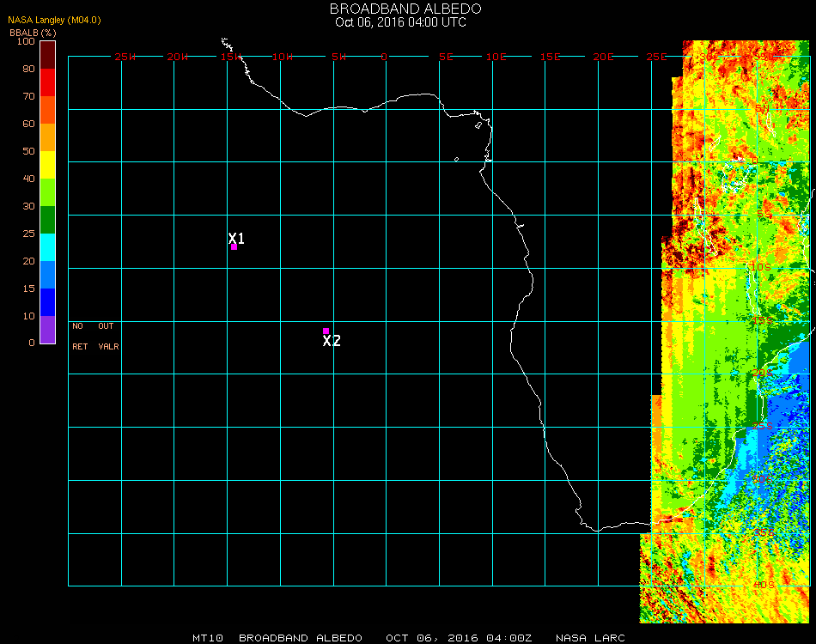Select the orange 50–60% colorbar segment
This screenshot has height=644, width=816.
click(x=47, y=137)
